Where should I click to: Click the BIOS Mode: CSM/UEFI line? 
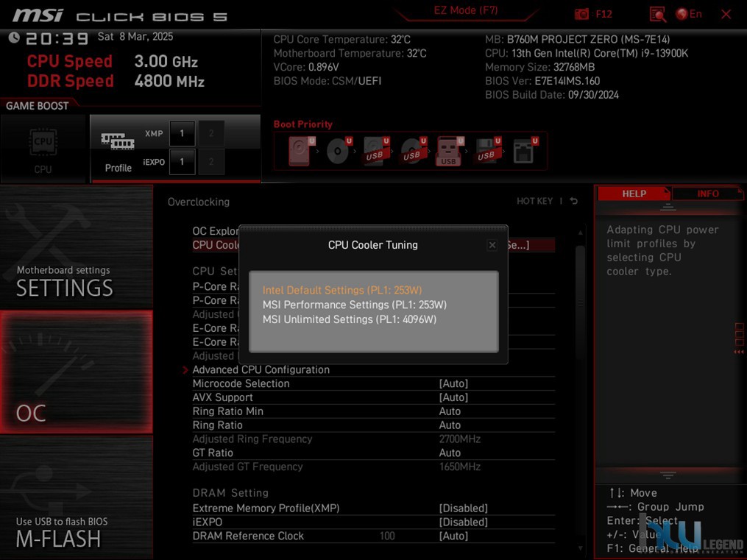click(x=328, y=81)
